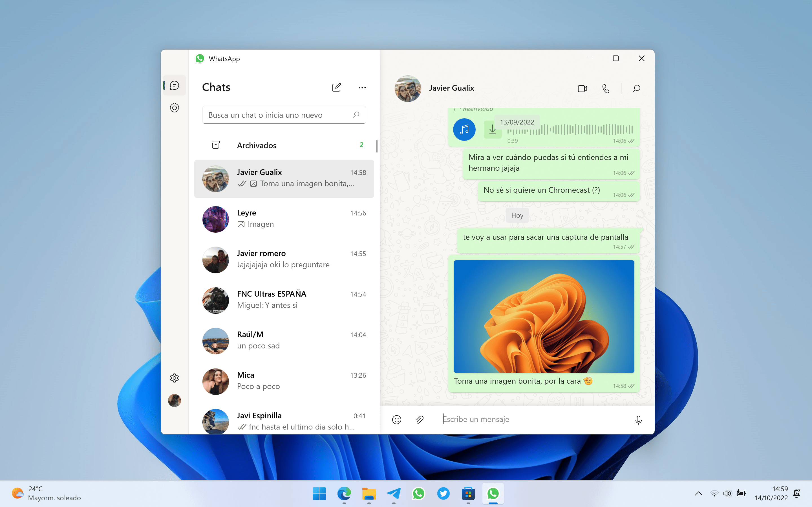Select the Chats tab in sidebar
Image resolution: width=812 pixels, height=507 pixels.
click(175, 86)
